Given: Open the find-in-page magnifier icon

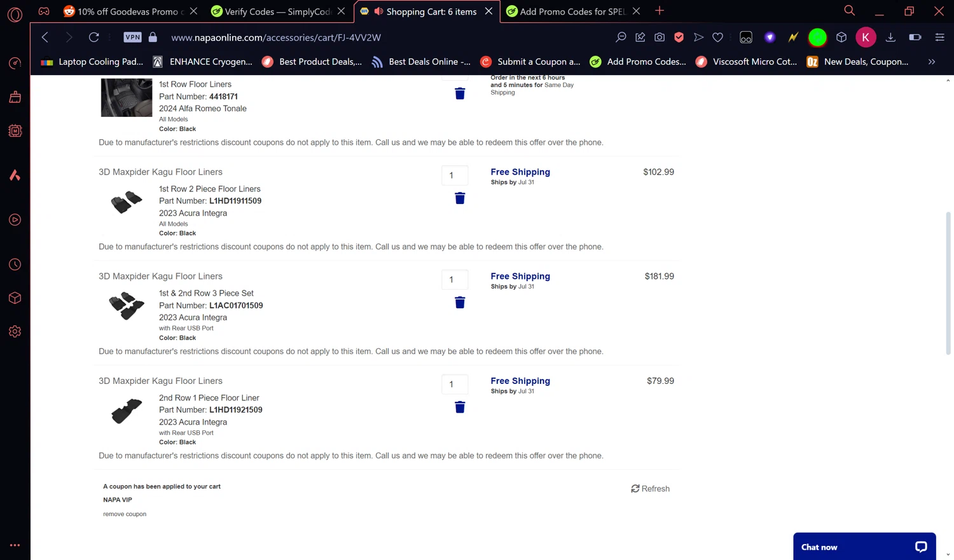Looking at the screenshot, I should (x=621, y=38).
